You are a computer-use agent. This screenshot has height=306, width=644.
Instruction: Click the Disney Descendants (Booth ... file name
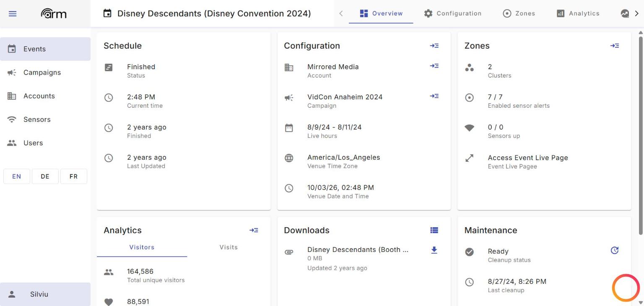(x=358, y=249)
